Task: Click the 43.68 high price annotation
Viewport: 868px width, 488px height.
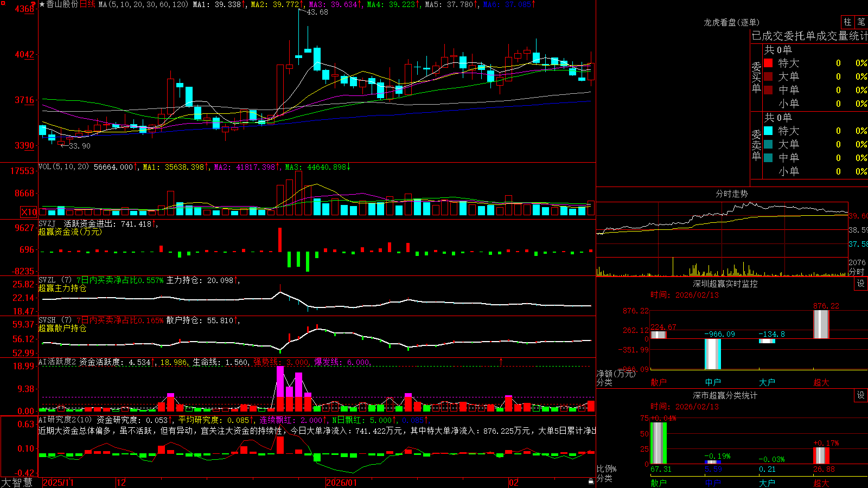Action: (317, 12)
